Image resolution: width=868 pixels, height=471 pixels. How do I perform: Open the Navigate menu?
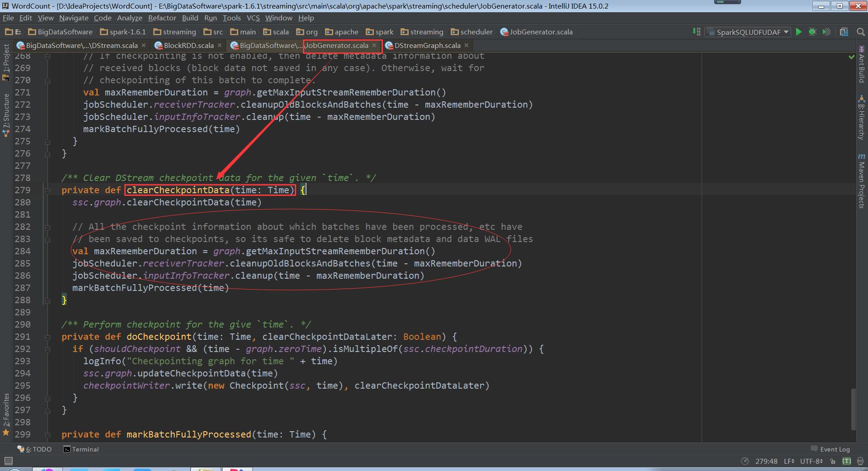(74, 18)
